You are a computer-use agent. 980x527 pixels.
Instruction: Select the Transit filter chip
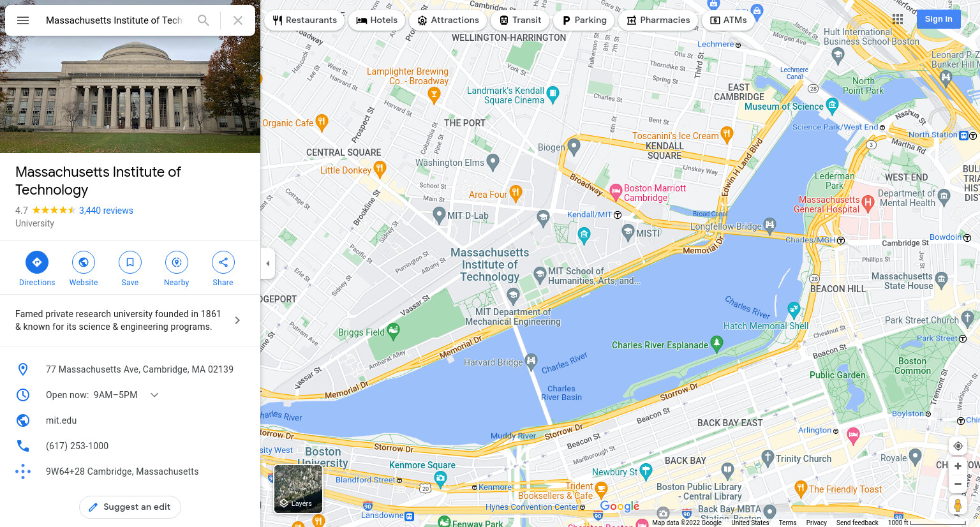520,20
